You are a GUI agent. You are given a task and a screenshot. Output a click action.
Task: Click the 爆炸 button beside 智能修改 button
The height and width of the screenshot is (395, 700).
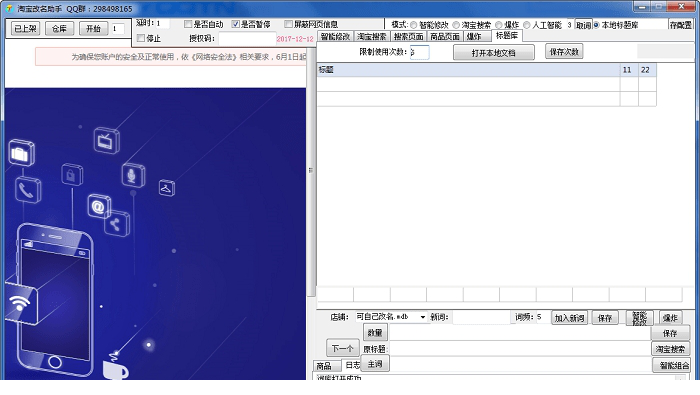(670, 318)
